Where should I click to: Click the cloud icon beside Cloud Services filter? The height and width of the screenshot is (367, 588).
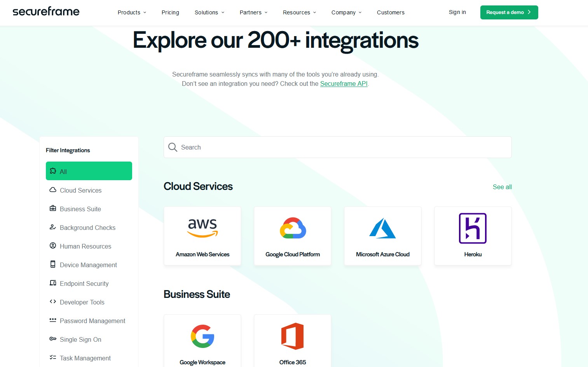(53, 190)
